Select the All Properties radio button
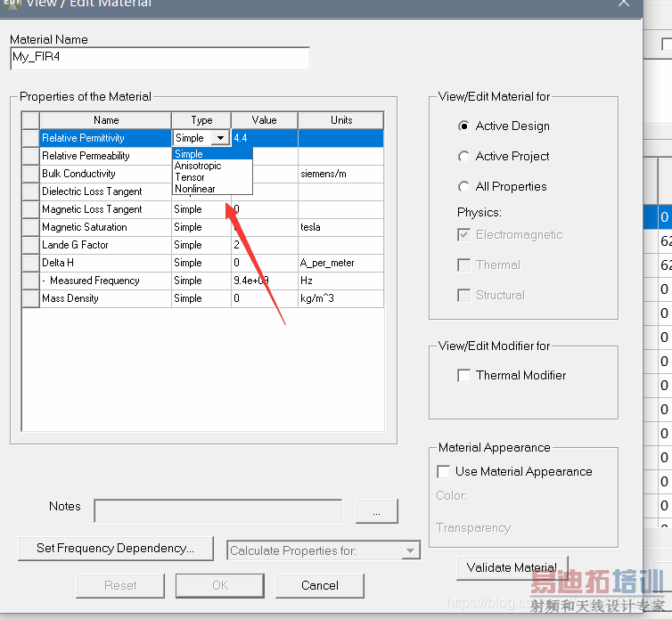Image resolution: width=672 pixels, height=619 pixels. point(463,187)
